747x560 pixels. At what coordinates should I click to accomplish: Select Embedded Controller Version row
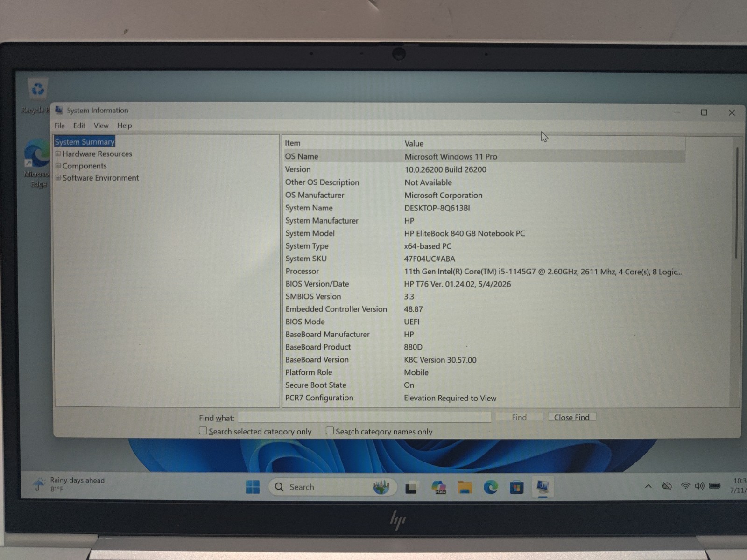pos(484,309)
